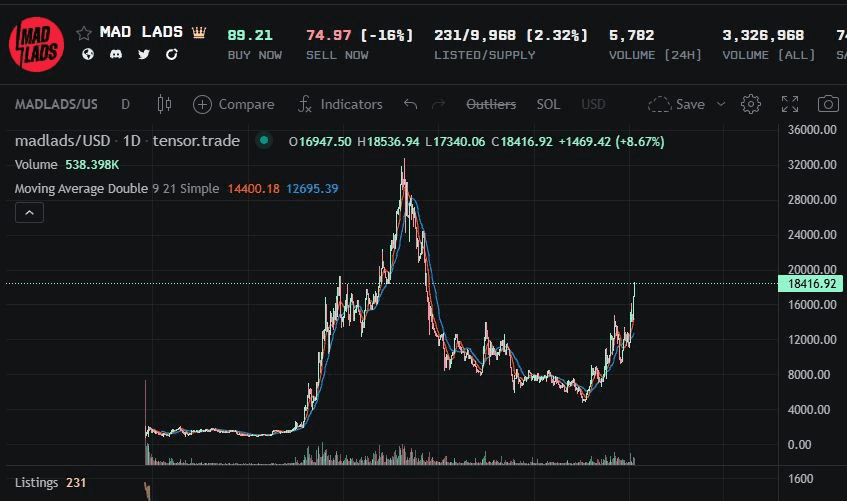This screenshot has width=847, height=501.
Task: Open the candlestick chart style selector
Action: (x=164, y=104)
